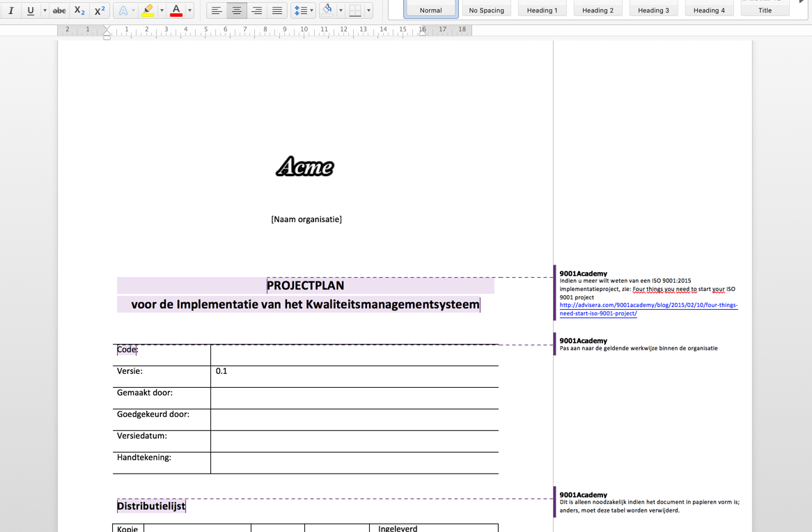The height and width of the screenshot is (532, 812).
Task: Toggle right alignment on
Action: 256,10
